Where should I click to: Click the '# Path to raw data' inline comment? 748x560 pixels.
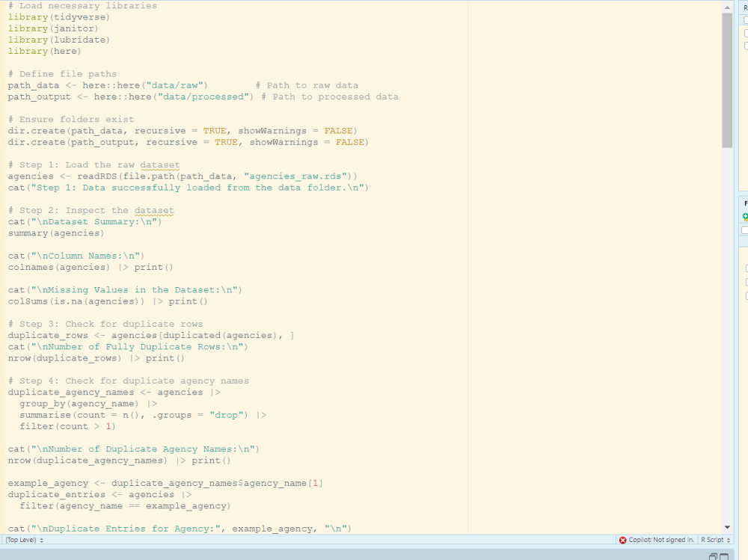pyautogui.click(x=307, y=85)
